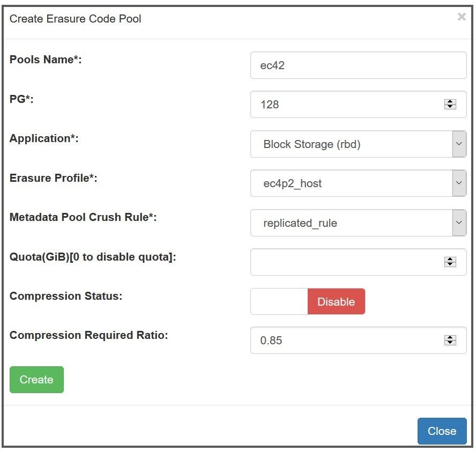Open the Metadata Pool Crush Rule dropdown
The width and height of the screenshot is (476, 451).
coord(459,222)
